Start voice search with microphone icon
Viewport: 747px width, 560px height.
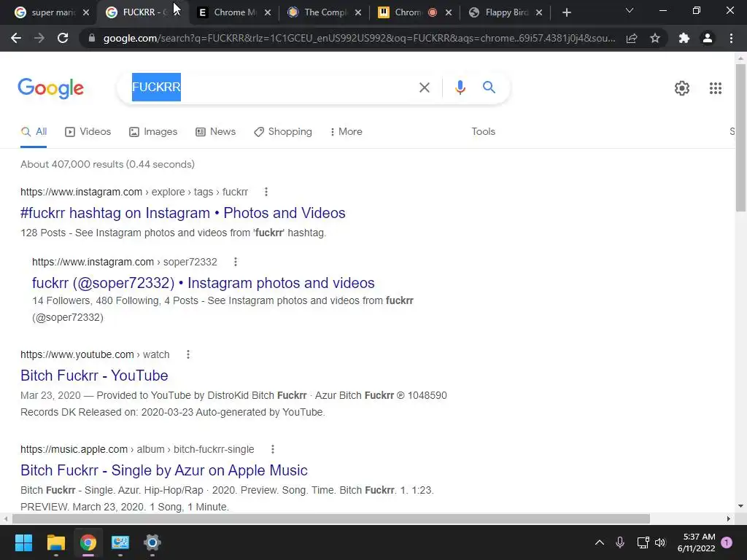(x=460, y=87)
